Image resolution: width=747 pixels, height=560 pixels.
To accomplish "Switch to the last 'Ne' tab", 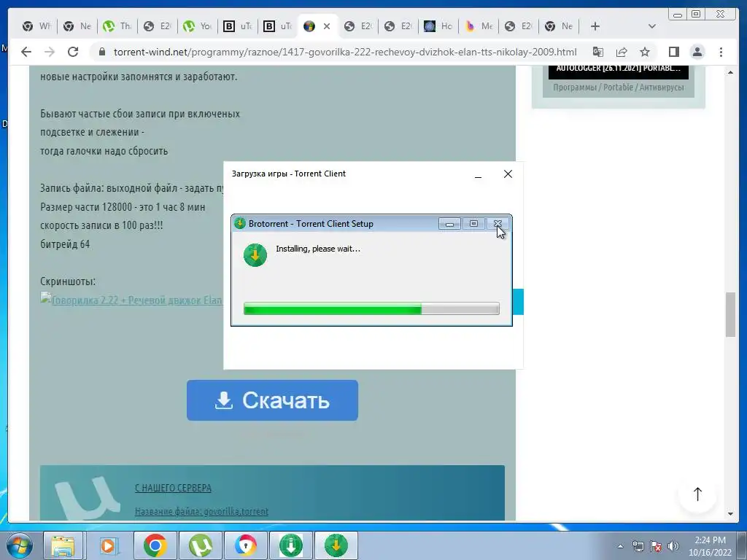I will (x=559, y=26).
